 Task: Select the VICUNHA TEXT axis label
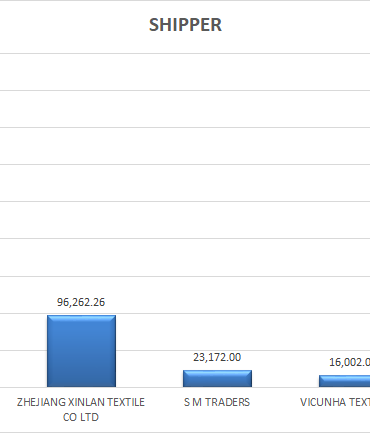335,402
